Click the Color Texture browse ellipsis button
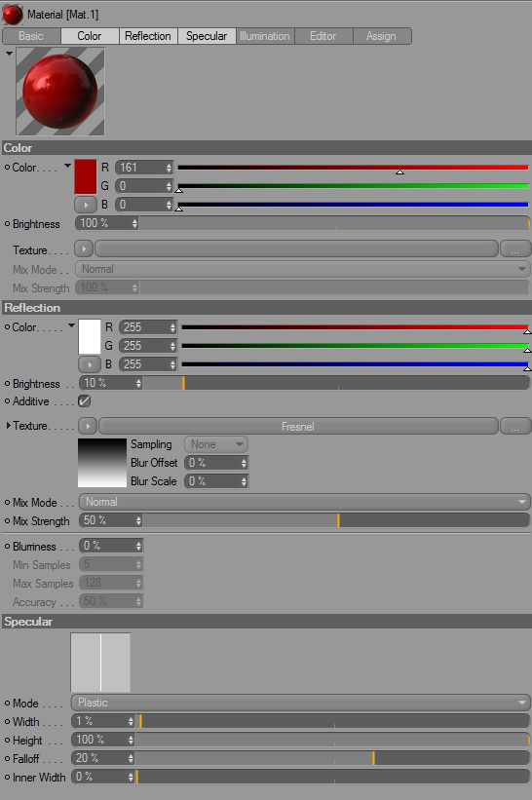The height and width of the screenshot is (800, 532). 515,249
